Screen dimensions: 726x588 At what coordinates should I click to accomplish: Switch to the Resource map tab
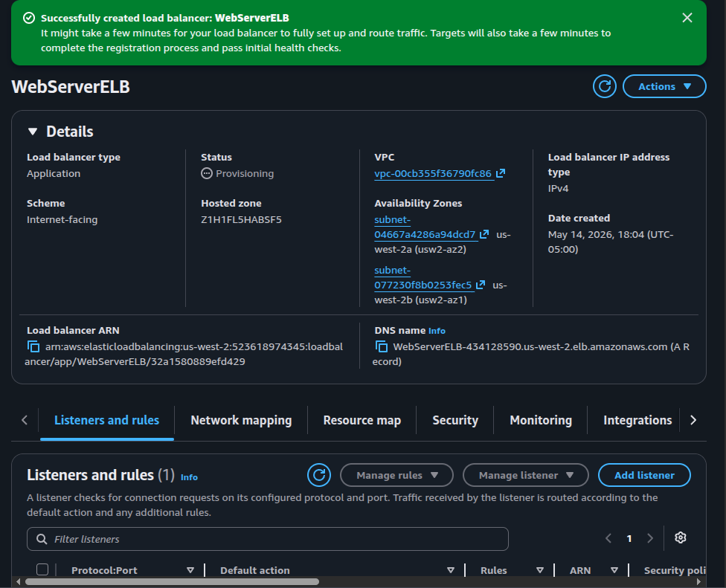(362, 420)
